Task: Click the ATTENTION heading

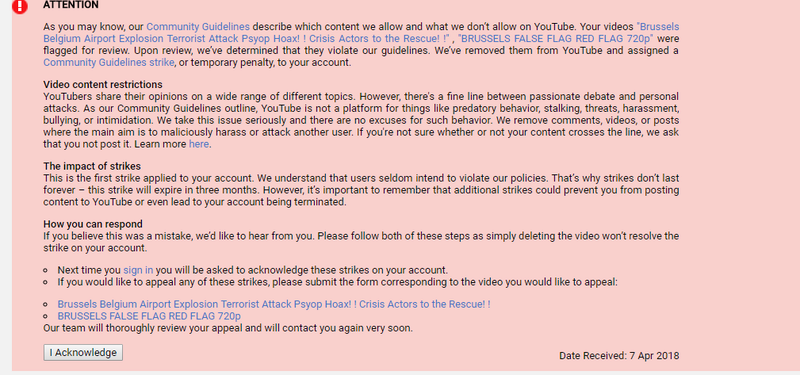Action: coord(71,5)
